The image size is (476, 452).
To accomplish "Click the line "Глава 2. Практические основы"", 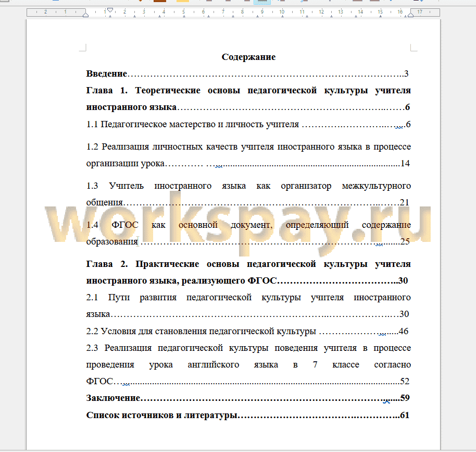I will pyautogui.click(x=248, y=264).
